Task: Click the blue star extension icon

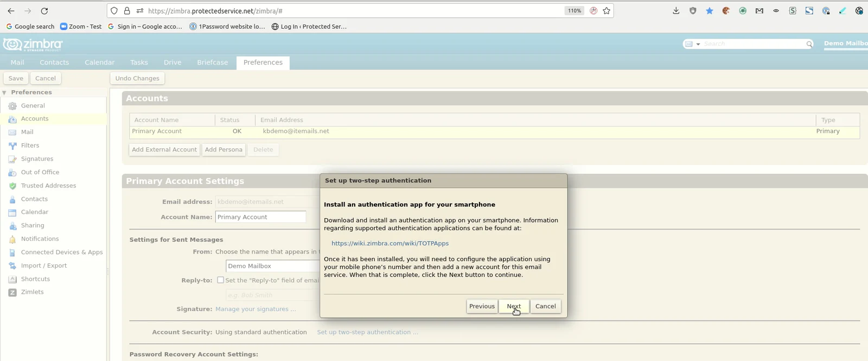Action: tap(710, 11)
